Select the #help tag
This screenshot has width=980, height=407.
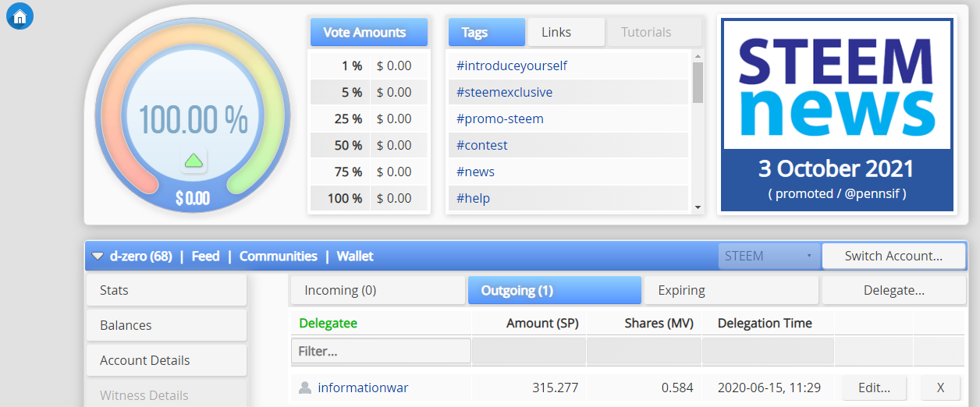473,198
